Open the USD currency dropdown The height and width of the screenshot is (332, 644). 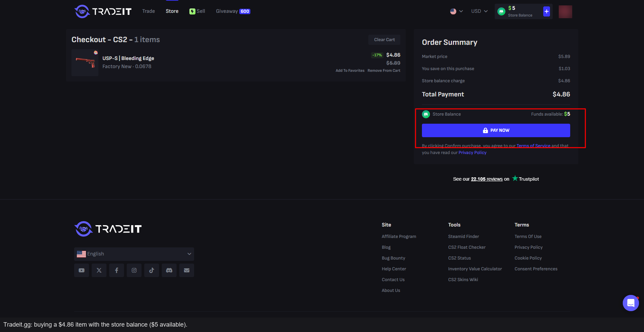tap(479, 11)
